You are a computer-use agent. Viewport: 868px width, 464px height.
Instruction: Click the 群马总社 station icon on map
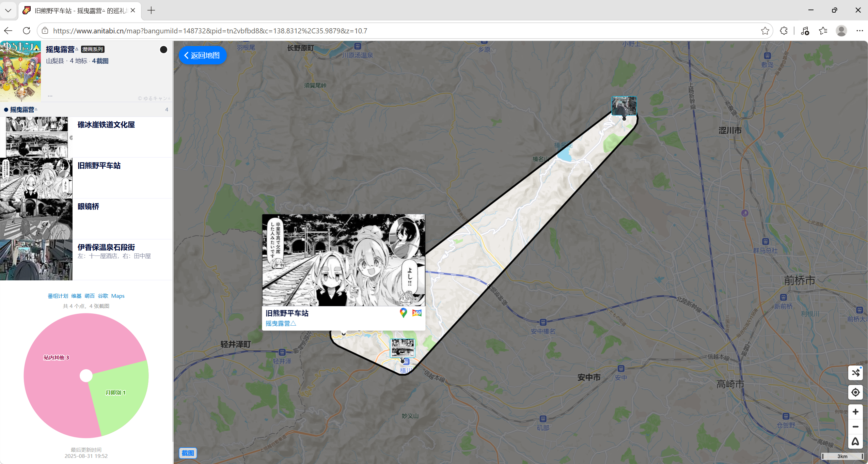766,242
